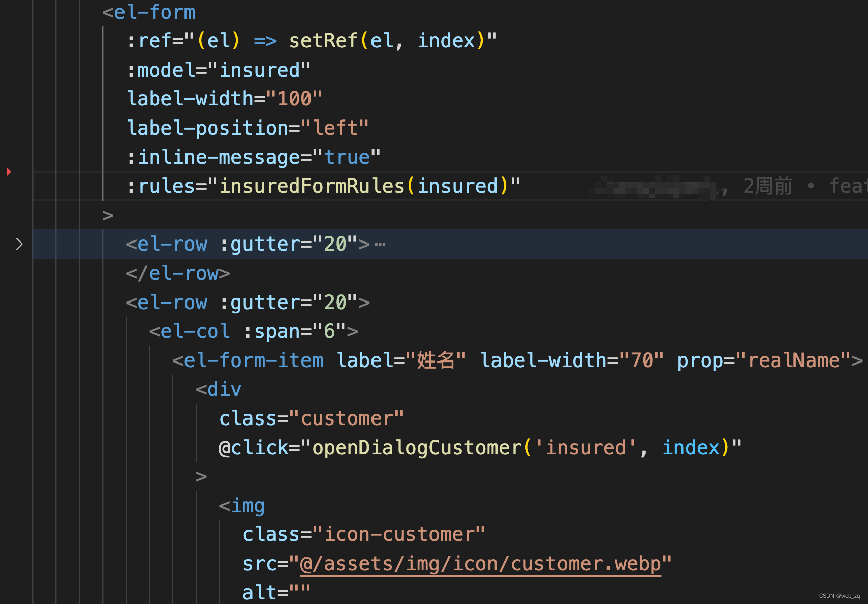Click '<el-col :span="6">' tag

point(254,331)
